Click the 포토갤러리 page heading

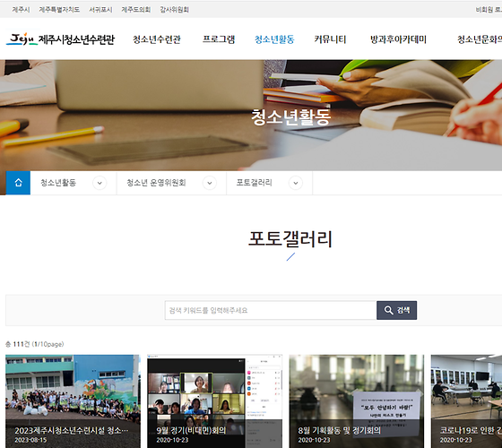point(290,238)
